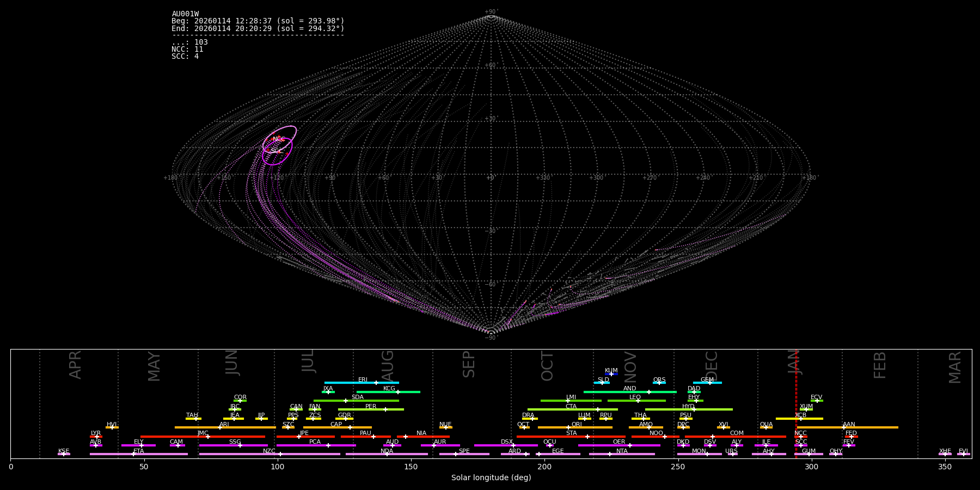Image resolution: width=980 pixels, height=490 pixels.
Task: Select the GUM shower label
Action: [808, 451]
